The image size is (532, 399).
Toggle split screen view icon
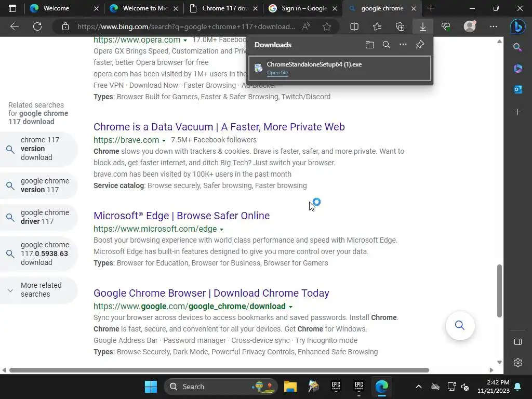tap(354, 26)
